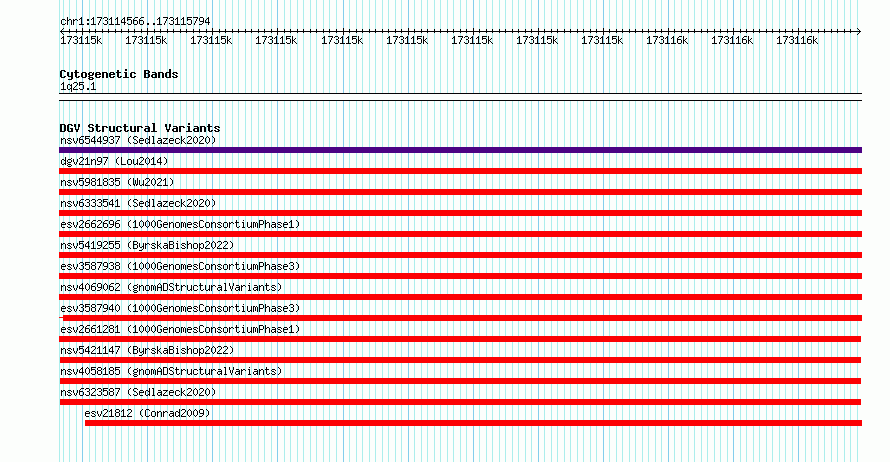Open the nsv6323587 (Sedlazeck2020) label

tap(138, 392)
